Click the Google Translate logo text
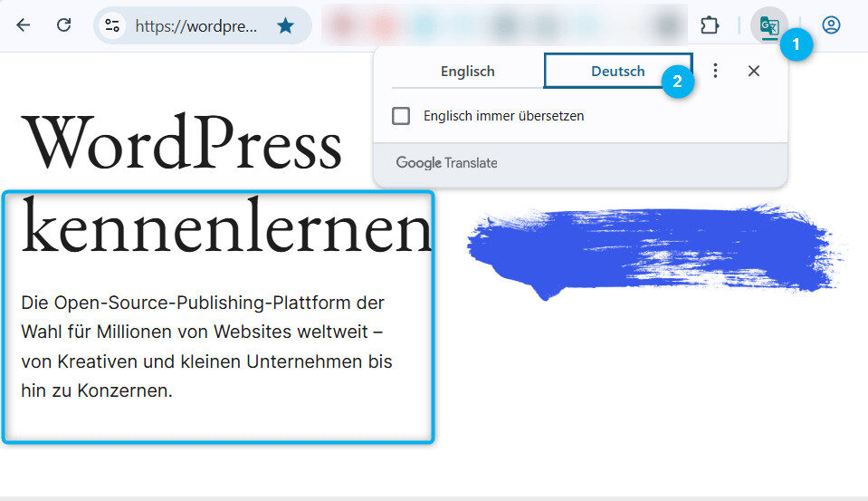868x501 pixels. (x=446, y=163)
